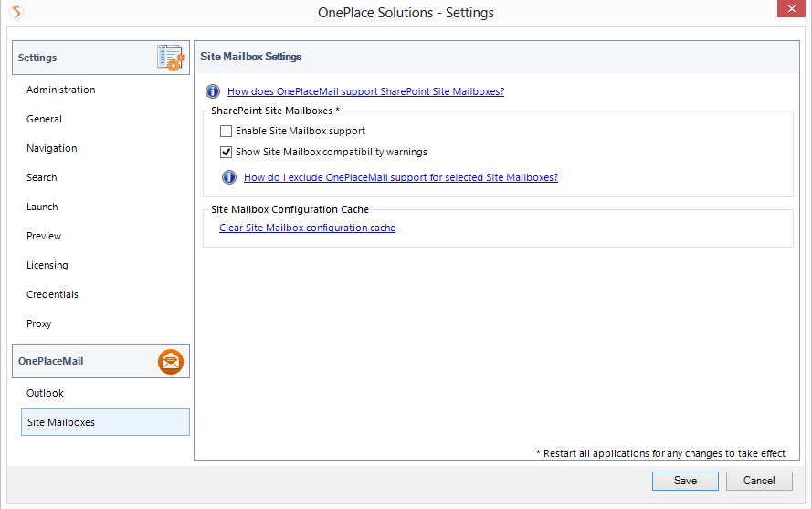Go to General settings
The width and height of the screenshot is (812, 509).
pyautogui.click(x=45, y=119)
